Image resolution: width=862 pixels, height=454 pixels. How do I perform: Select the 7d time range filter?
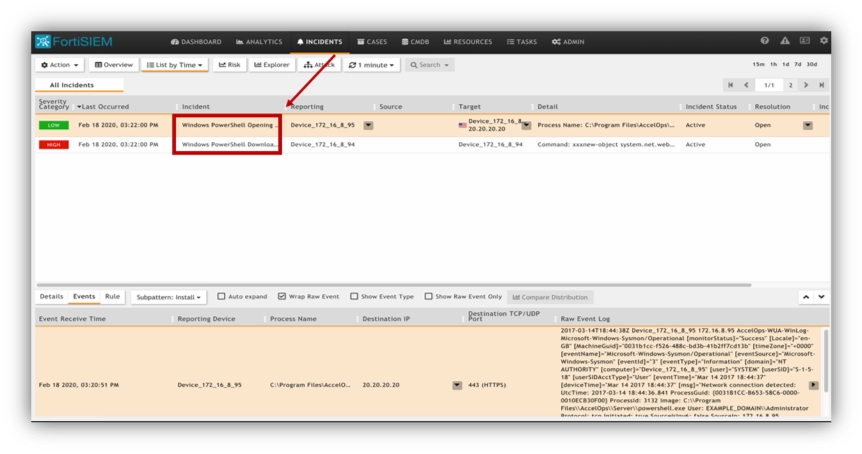coord(797,65)
